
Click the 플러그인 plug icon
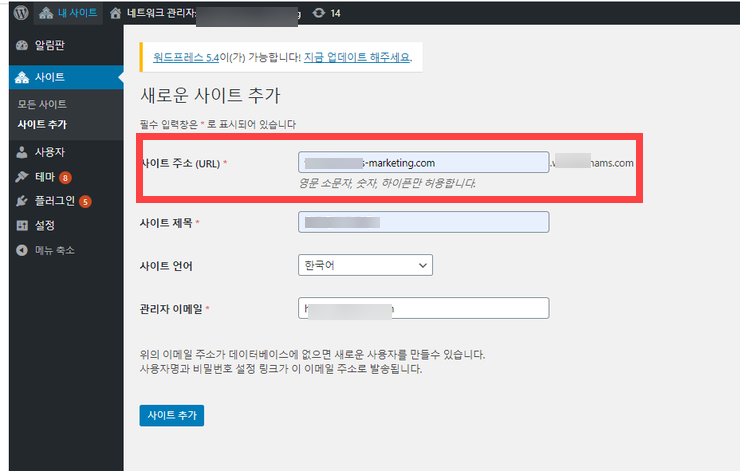point(22,201)
